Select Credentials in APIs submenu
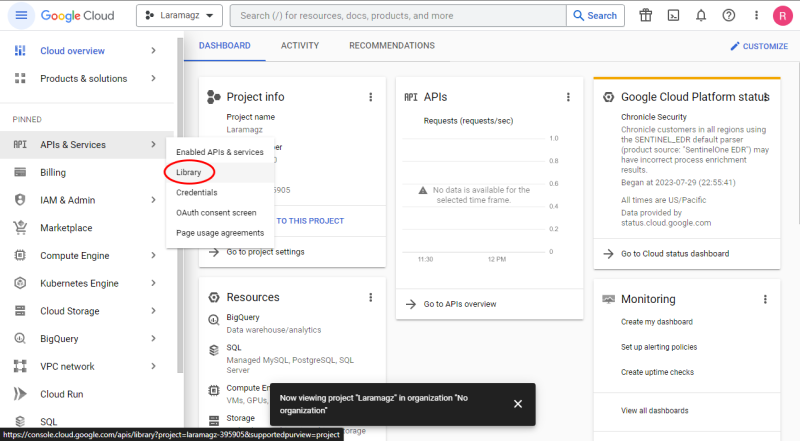800x441 pixels. coord(220,192)
